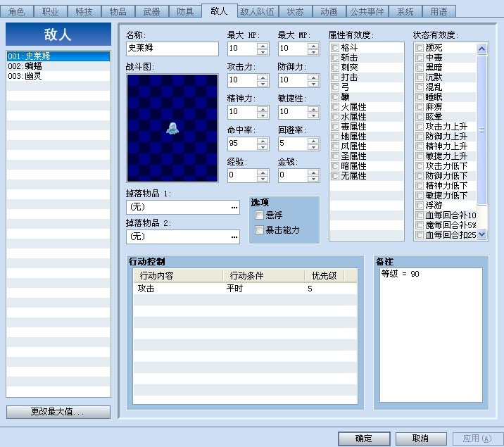504x447 pixels.
Task: Select the 攻击 action row
Action: click(x=245, y=289)
